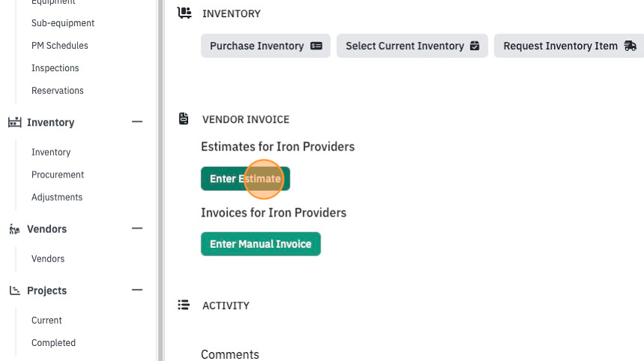Viewport: 644px width, 361px height.
Task: Click the calendar-check icon on Select Current Inventory
Action: [x=474, y=46]
